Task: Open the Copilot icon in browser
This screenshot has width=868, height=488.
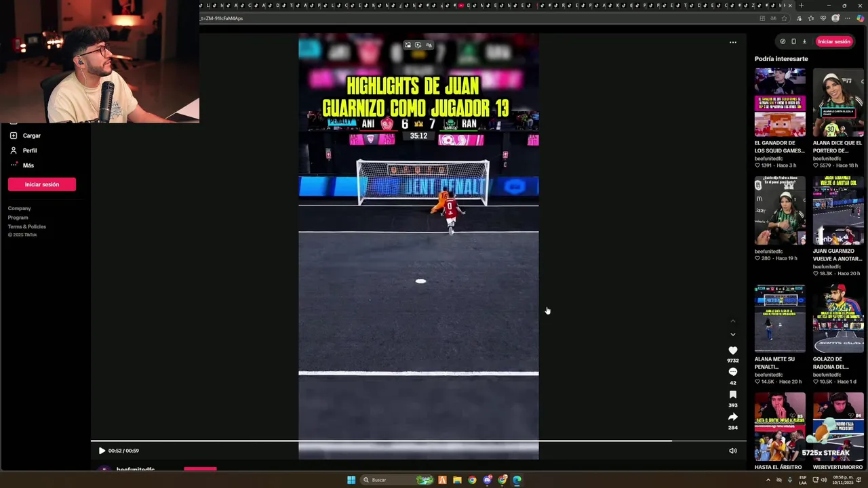Action: [861, 18]
